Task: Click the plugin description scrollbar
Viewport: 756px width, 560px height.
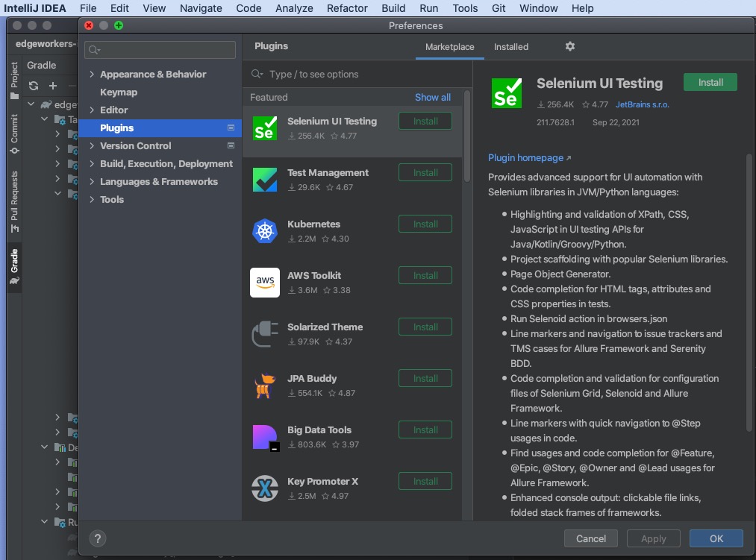Action: coord(749,292)
